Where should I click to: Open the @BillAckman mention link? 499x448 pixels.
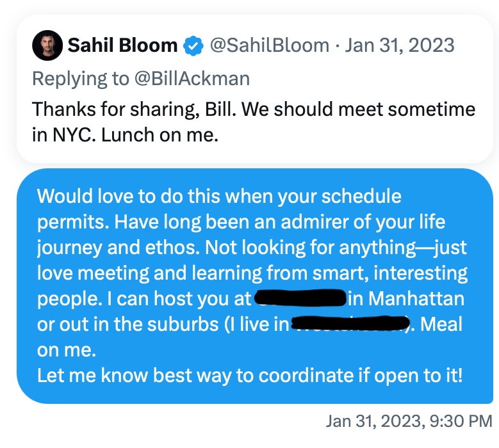click(x=192, y=79)
